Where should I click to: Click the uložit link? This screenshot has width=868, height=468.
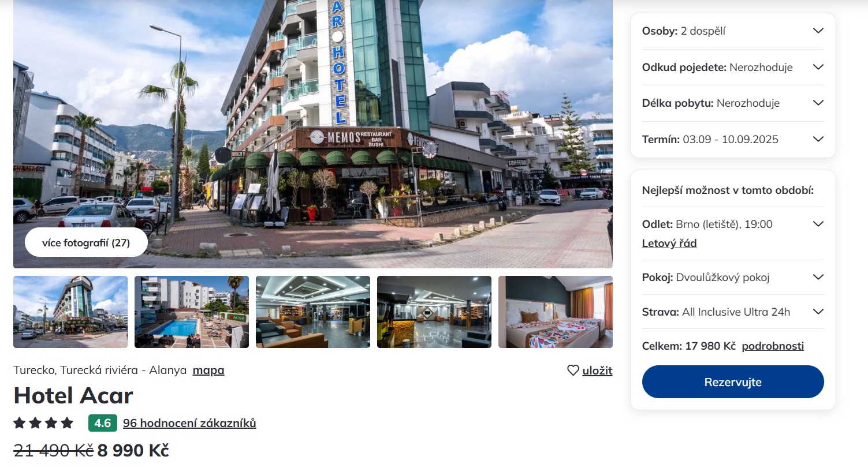point(597,370)
